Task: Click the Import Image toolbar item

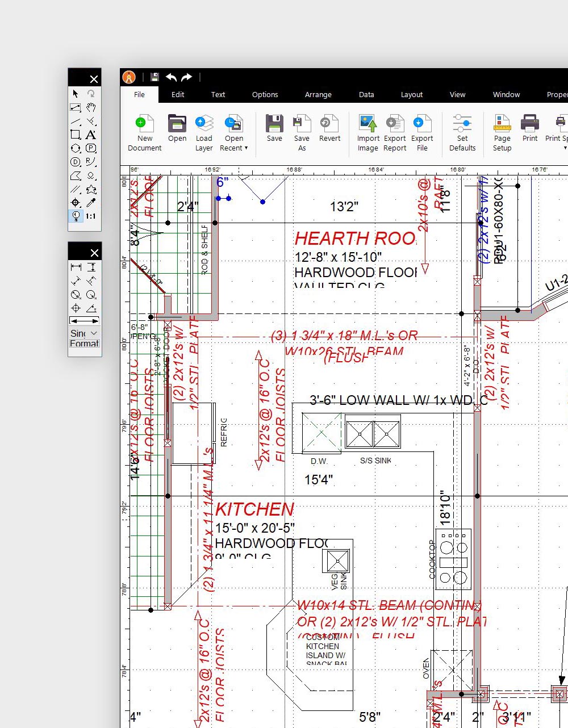Action: [367, 132]
